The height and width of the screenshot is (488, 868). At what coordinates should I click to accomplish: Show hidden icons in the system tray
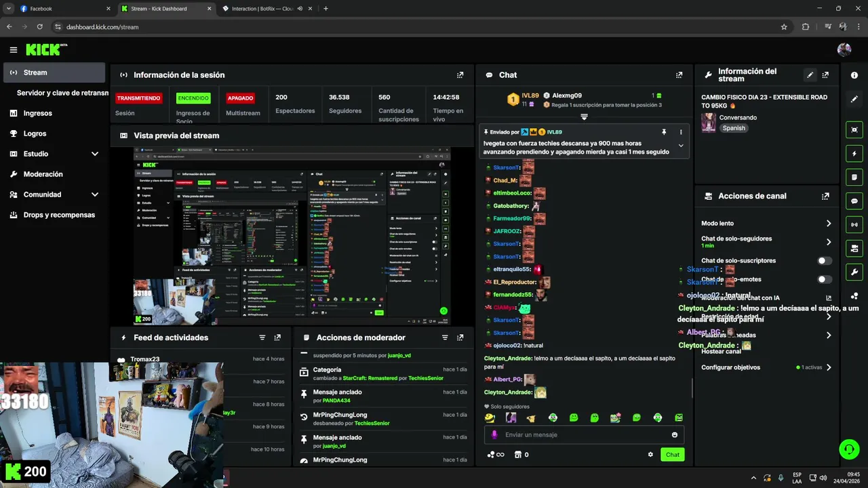point(753,478)
